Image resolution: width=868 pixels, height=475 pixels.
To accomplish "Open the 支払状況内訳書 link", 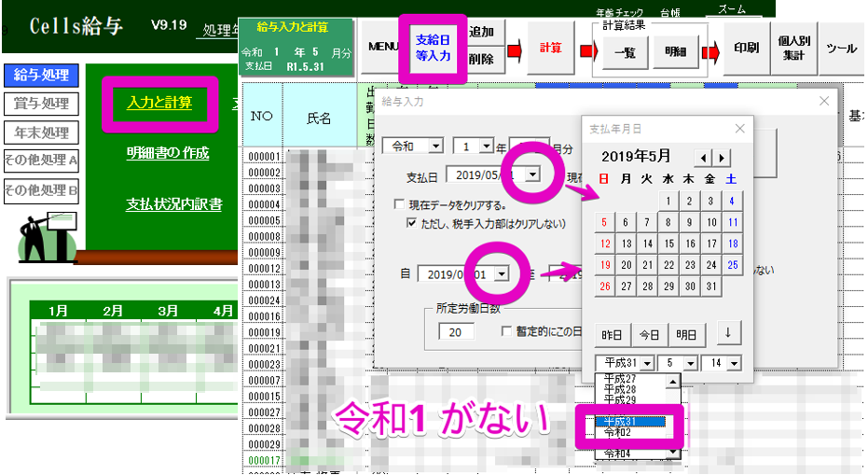I will pyautogui.click(x=173, y=204).
